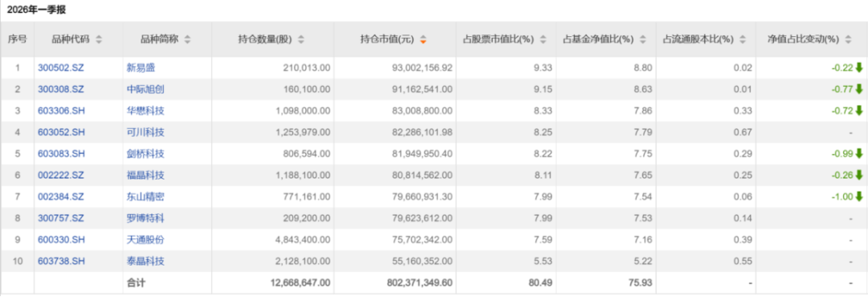This screenshot has width=868, height=297.
Task: Click green down arrow for 东山精密 change
Action: (859, 196)
